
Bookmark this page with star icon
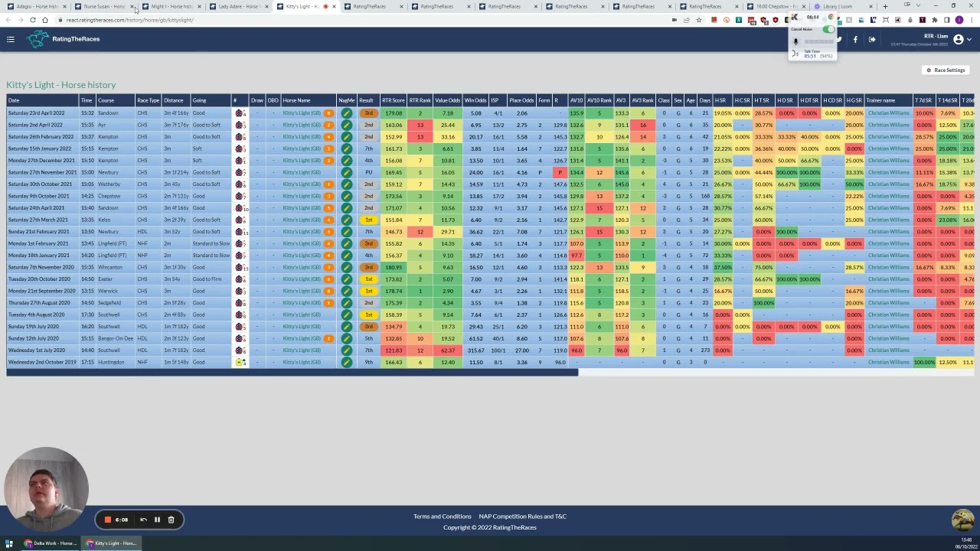click(x=698, y=20)
